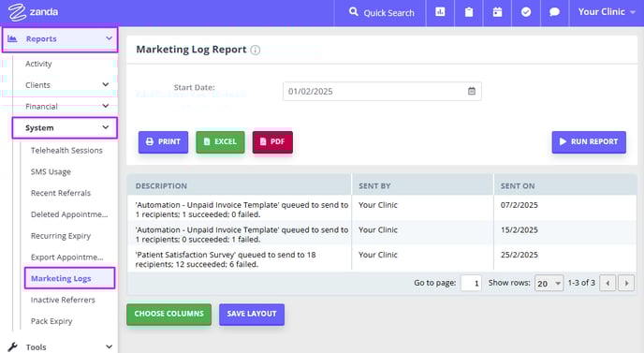
Task: Open the checkmark tasks icon in header
Action: (x=526, y=12)
